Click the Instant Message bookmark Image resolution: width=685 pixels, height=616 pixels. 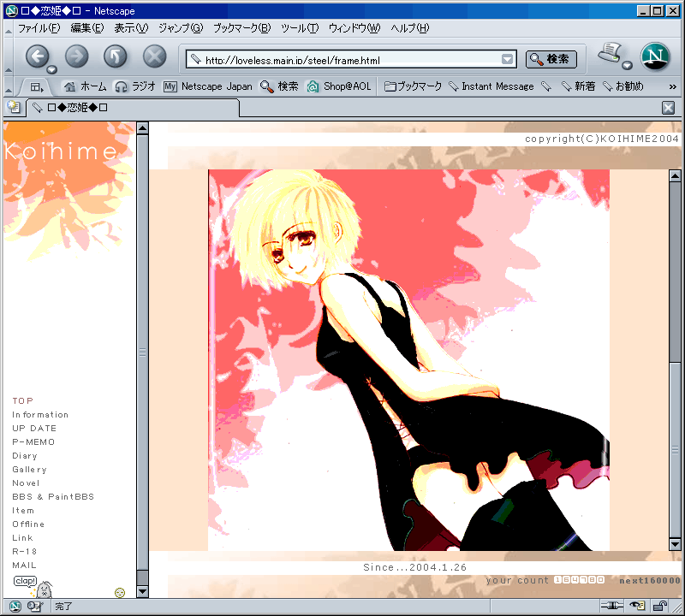point(491,86)
